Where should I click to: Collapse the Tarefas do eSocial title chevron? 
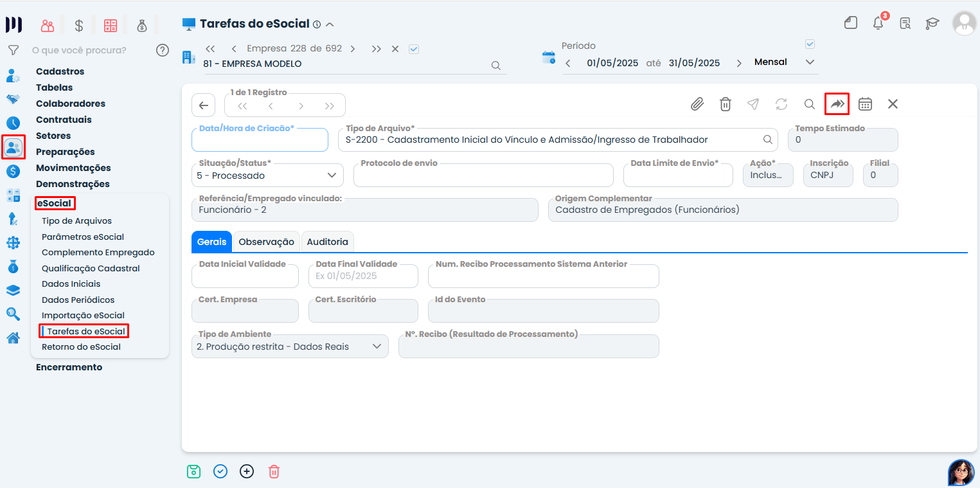click(330, 24)
